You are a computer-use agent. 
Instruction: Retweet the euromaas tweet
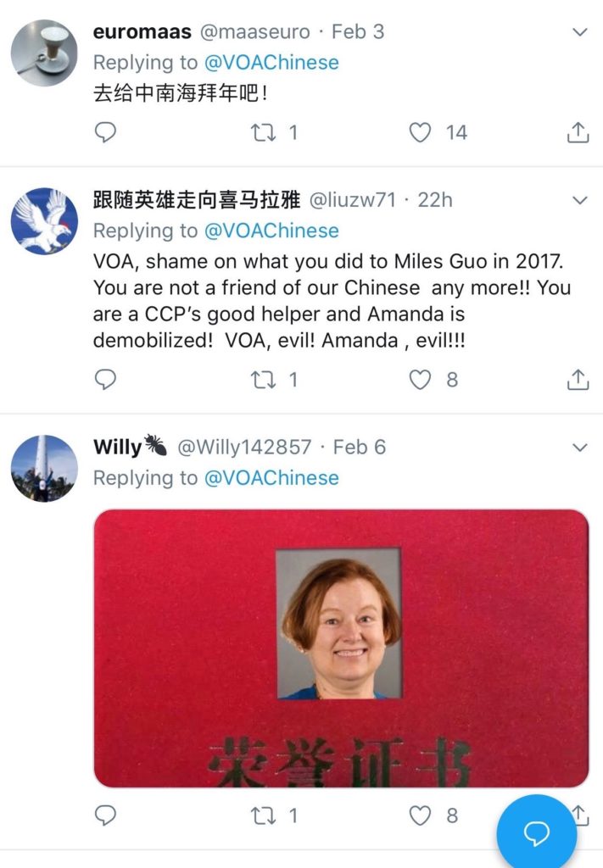click(264, 132)
